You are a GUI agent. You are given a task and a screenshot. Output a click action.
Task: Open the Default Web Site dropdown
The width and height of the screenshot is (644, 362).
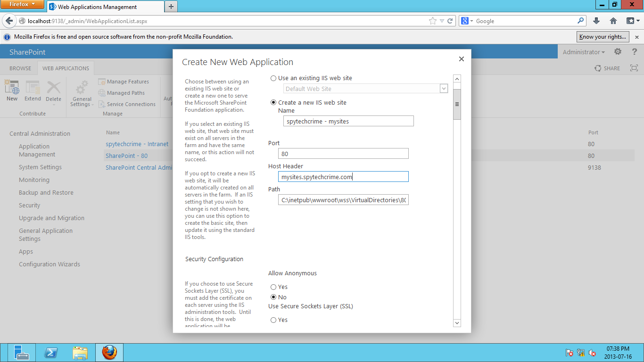tap(444, 89)
